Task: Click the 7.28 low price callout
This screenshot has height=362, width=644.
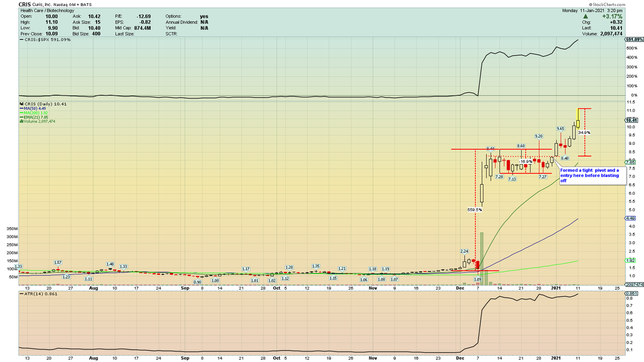Action: point(499,176)
